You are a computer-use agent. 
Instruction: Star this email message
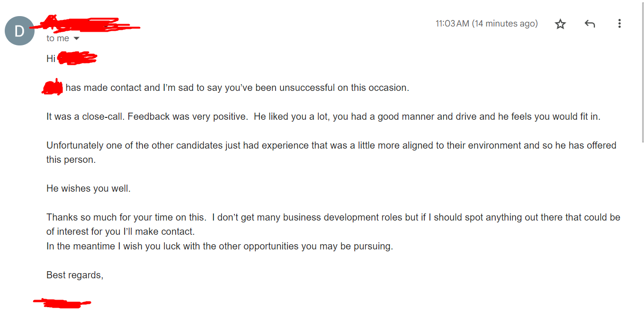560,24
